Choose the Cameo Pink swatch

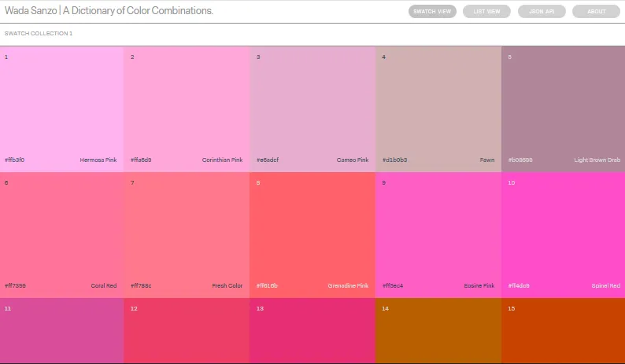click(312, 108)
